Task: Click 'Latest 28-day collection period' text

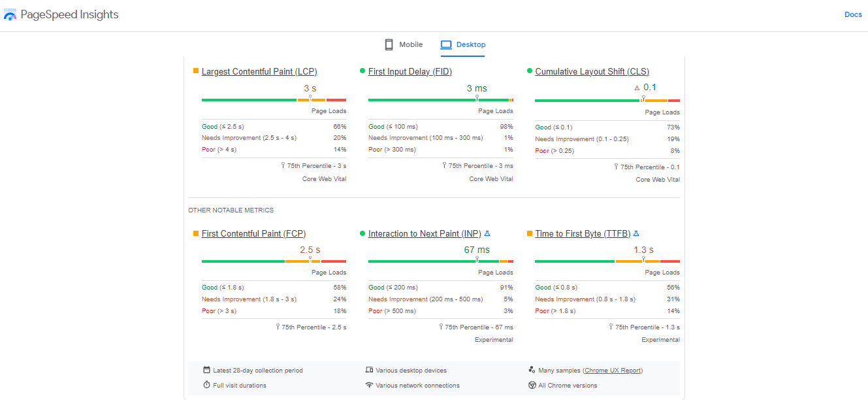Action: tap(258, 371)
